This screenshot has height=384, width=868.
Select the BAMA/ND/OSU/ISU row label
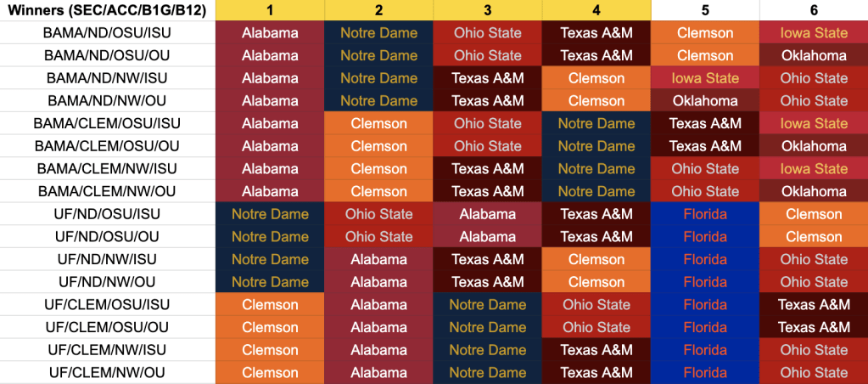tap(107, 33)
